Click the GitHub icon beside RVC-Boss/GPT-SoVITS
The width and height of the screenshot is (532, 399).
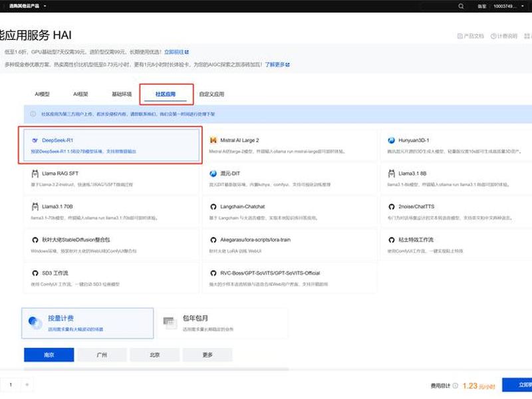[213, 273]
